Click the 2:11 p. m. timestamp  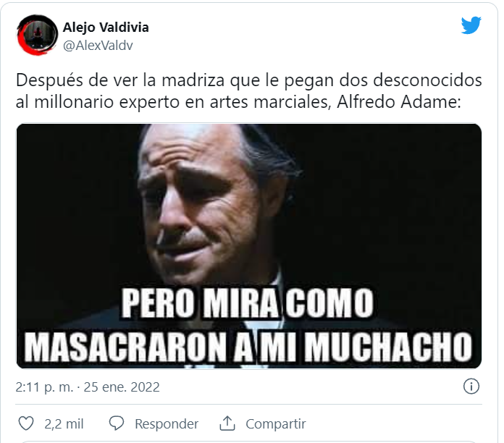[44, 387]
